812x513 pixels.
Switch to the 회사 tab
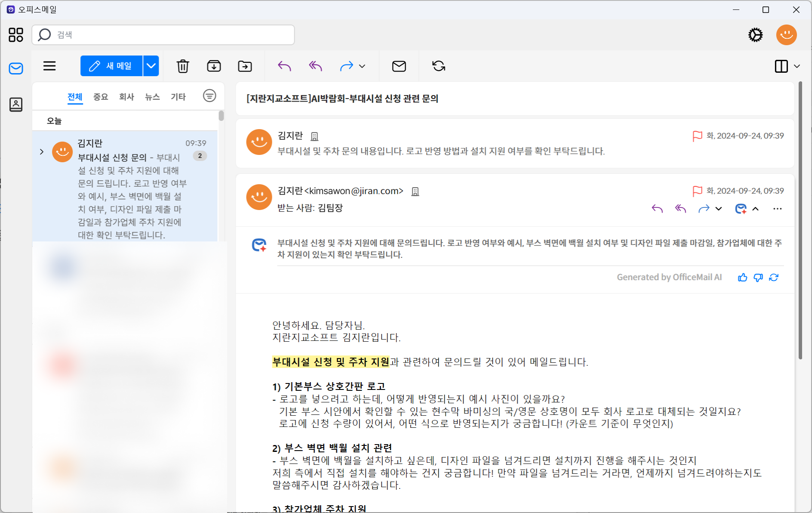[x=126, y=97]
